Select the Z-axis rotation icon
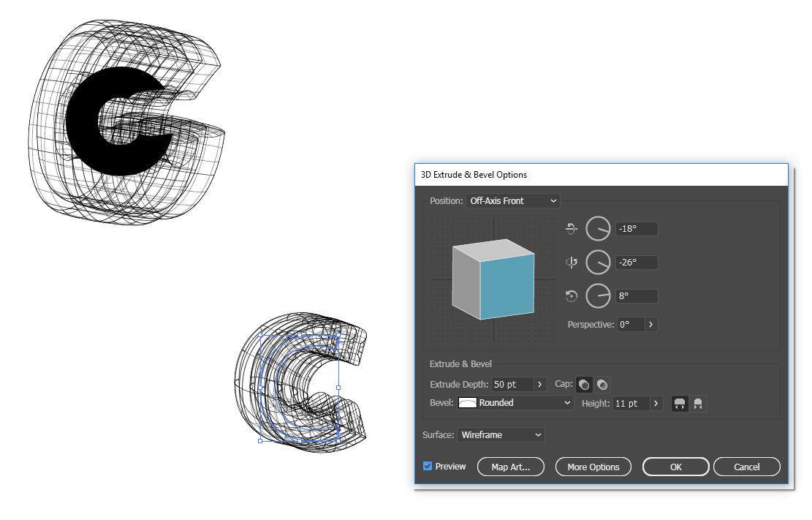812x520 pixels. (x=572, y=295)
